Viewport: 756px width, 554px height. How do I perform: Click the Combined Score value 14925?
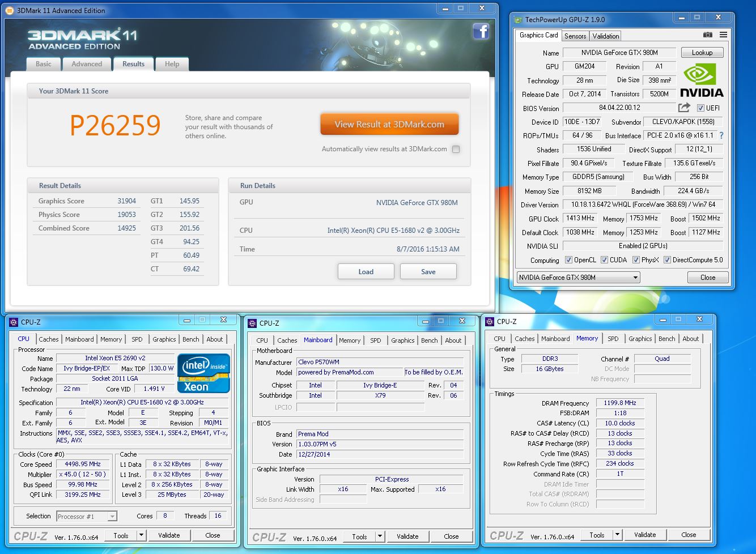(126, 228)
